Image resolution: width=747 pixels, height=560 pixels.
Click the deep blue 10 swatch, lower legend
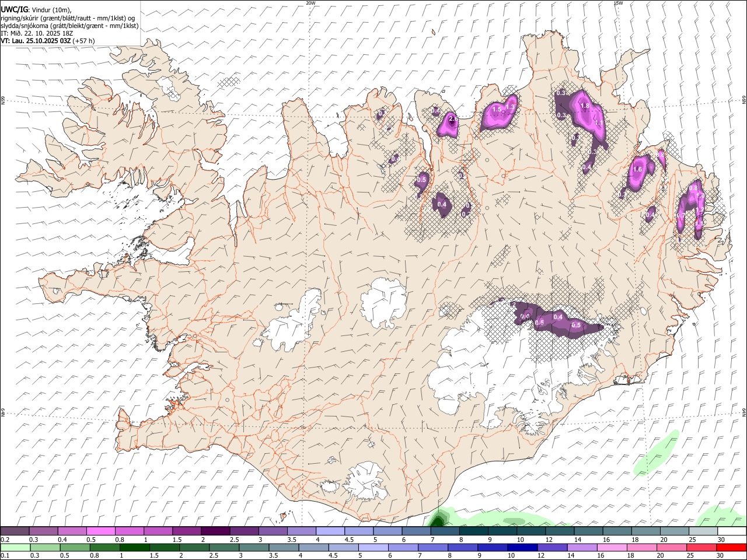click(522, 548)
